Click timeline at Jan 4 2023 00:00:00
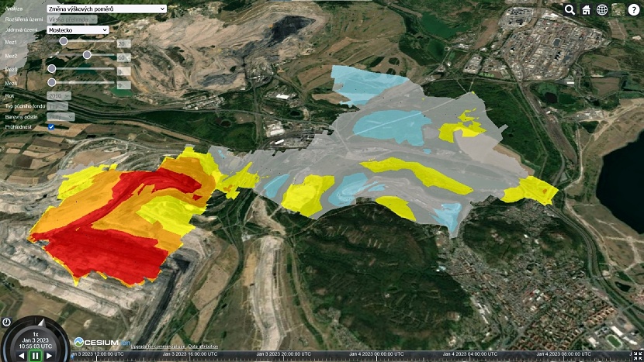644x362 pixels. pyautogui.click(x=376, y=356)
